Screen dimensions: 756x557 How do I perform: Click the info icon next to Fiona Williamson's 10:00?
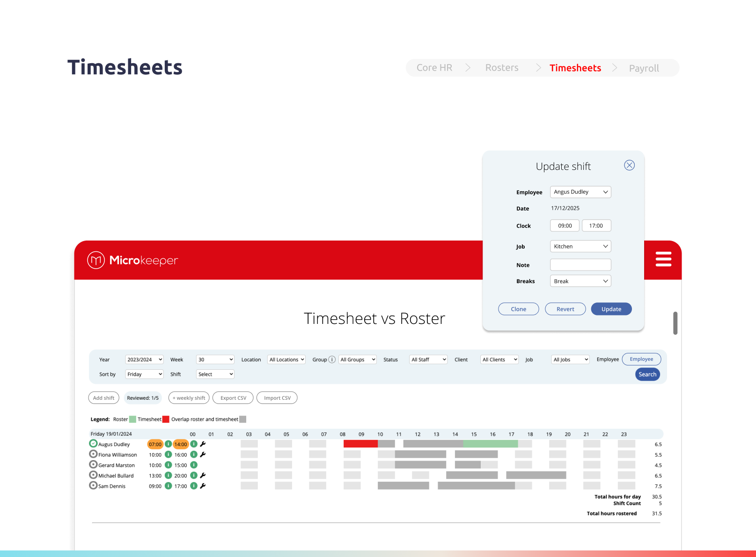168,454
